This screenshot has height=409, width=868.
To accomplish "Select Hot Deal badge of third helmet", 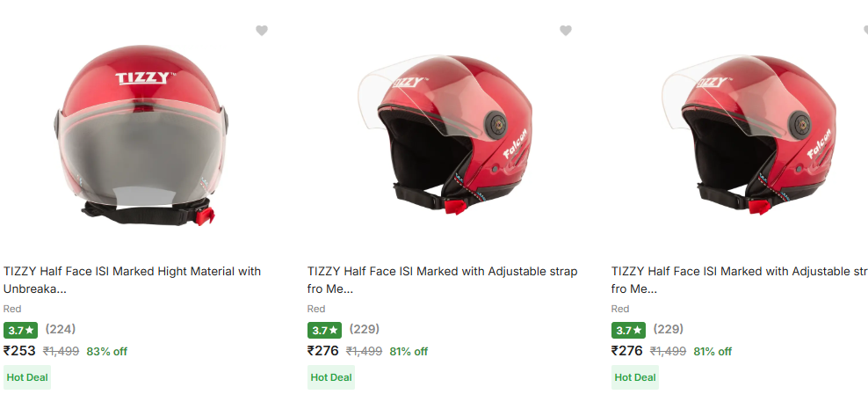I will (x=635, y=377).
